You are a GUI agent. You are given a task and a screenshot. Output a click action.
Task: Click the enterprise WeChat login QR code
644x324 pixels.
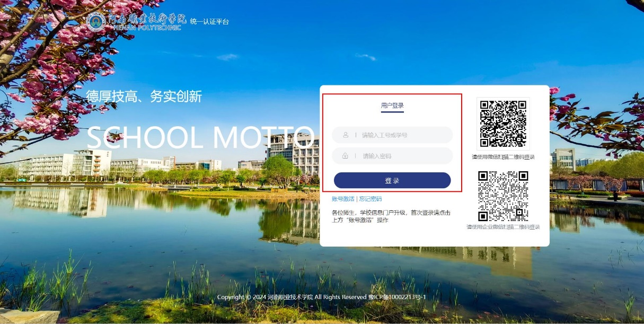[503, 196]
